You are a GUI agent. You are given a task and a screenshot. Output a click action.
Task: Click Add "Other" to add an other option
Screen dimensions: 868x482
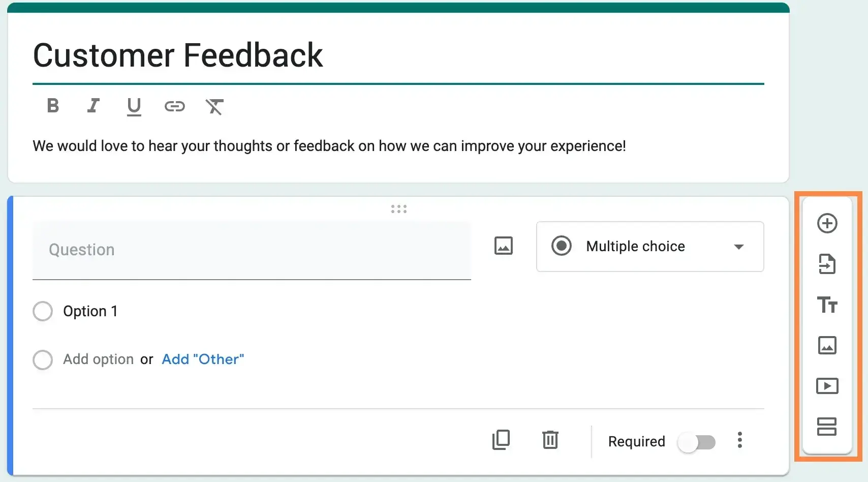(x=202, y=359)
